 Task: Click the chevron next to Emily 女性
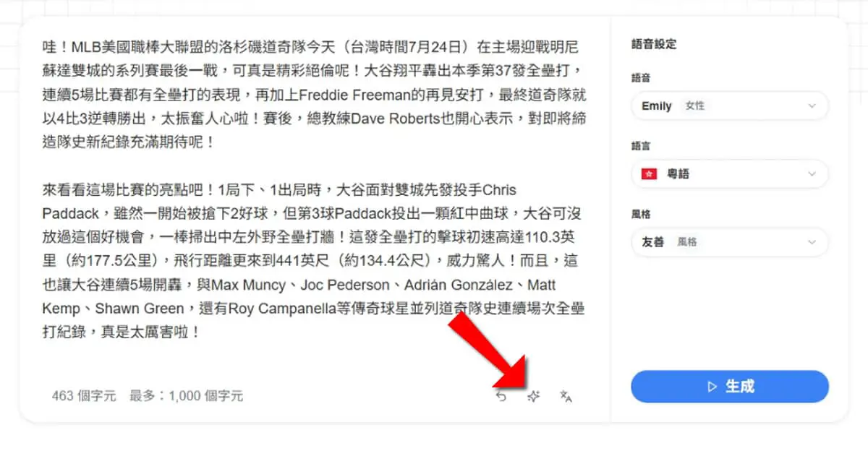coord(812,106)
